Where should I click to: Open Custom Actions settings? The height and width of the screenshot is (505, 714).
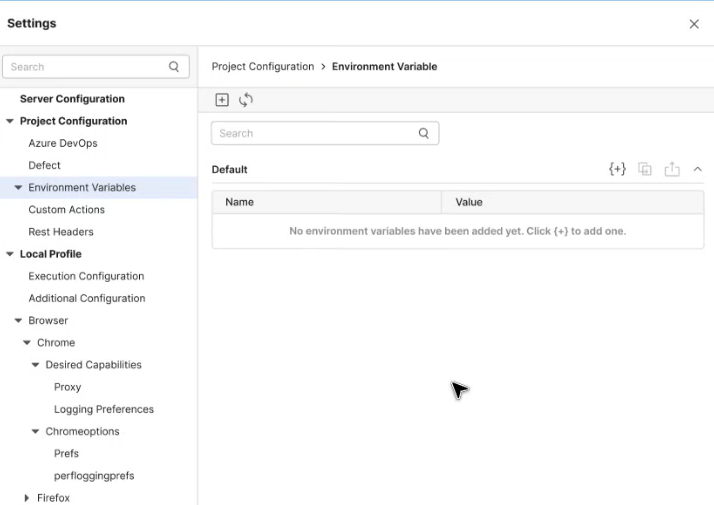click(66, 210)
